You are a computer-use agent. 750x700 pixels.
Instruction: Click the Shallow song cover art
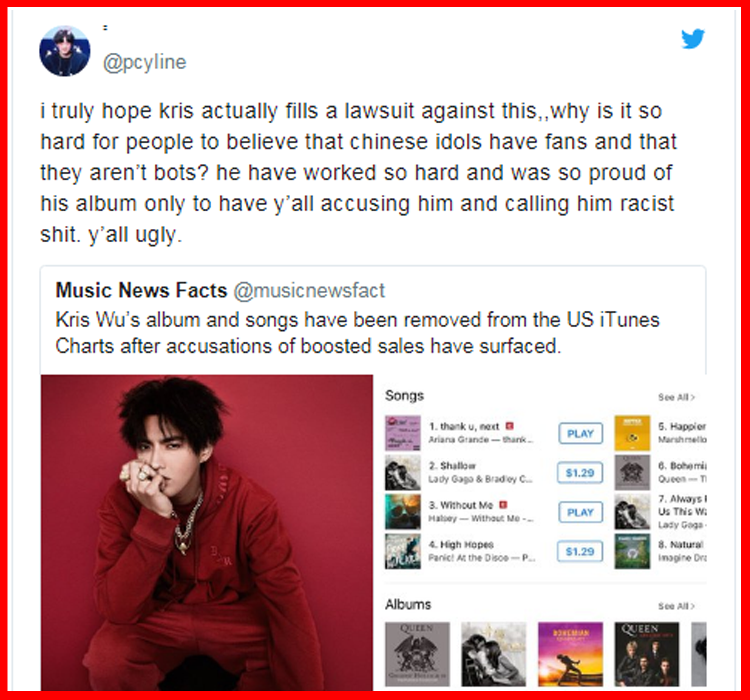pos(402,472)
